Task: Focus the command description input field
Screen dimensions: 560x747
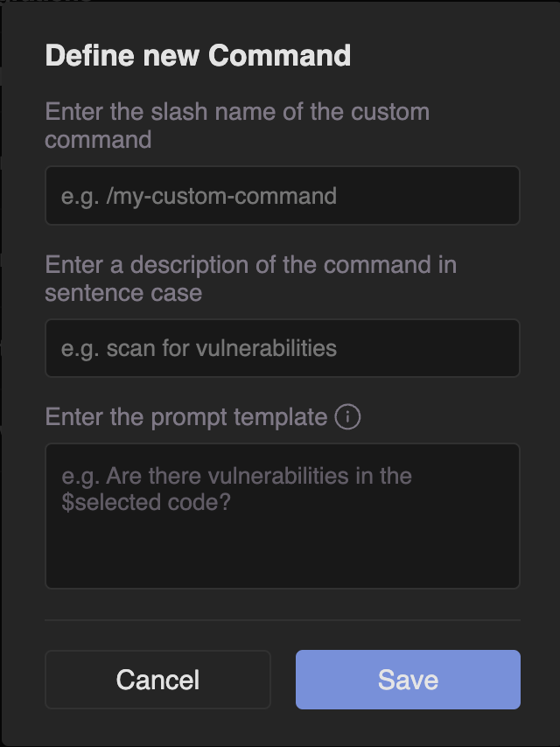Action: [282, 348]
